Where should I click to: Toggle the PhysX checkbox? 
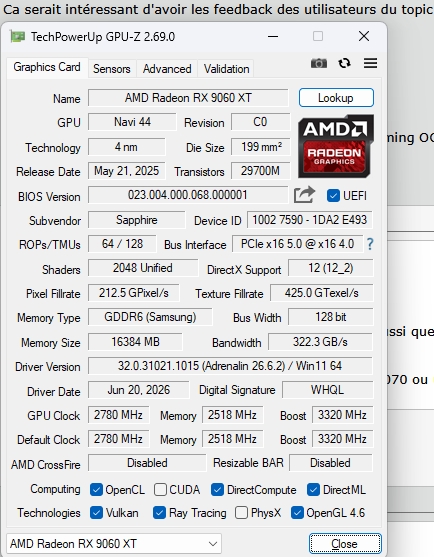point(242,513)
